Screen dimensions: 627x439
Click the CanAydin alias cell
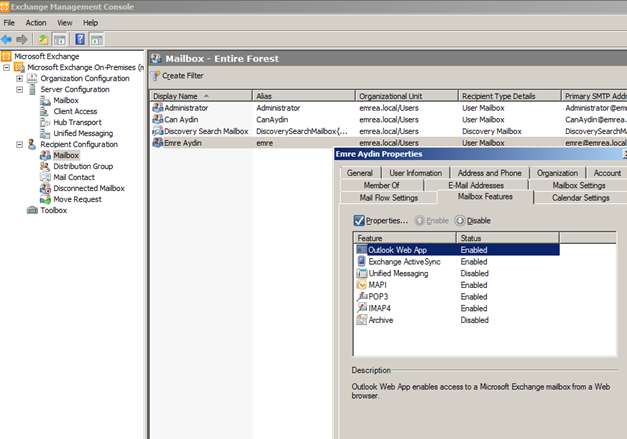[x=272, y=120]
